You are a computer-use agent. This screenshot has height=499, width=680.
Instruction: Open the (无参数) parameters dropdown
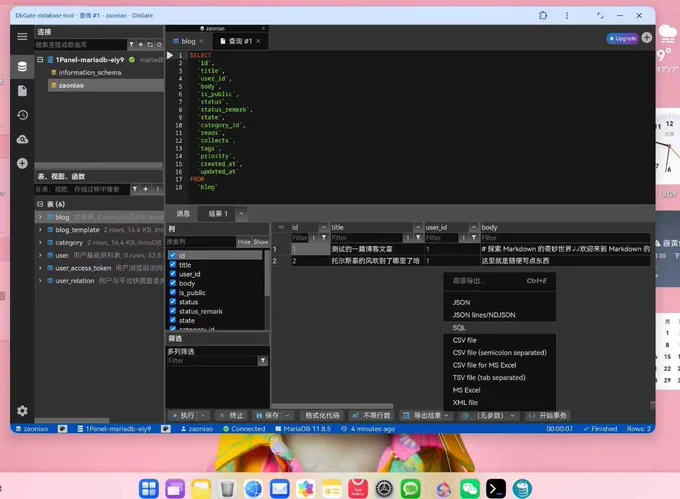click(x=490, y=415)
